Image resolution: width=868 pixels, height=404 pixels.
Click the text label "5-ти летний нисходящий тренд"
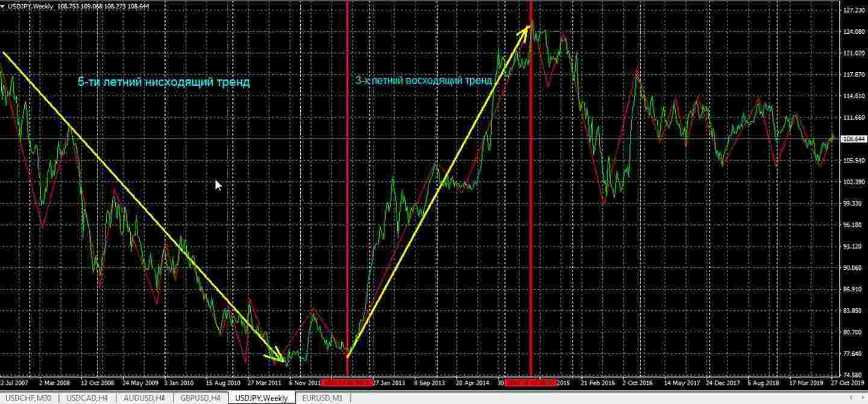163,82
